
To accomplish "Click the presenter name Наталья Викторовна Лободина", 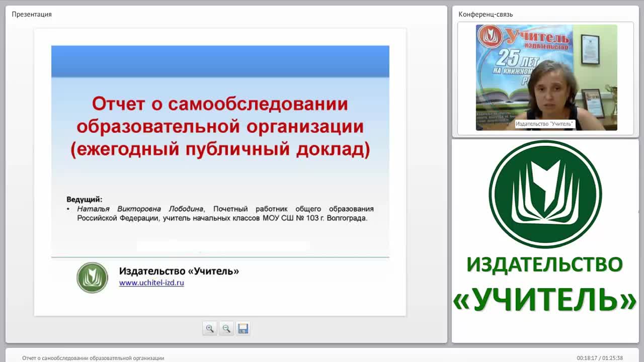I will [x=140, y=209].
